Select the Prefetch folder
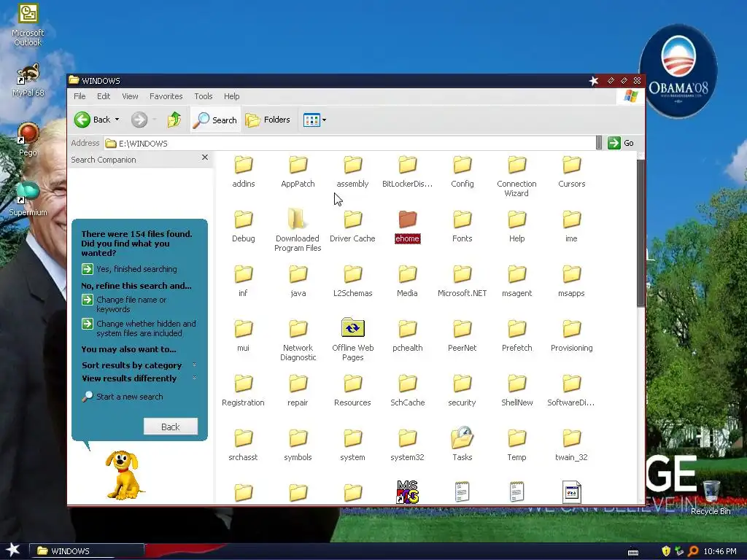 (x=517, y=335)
